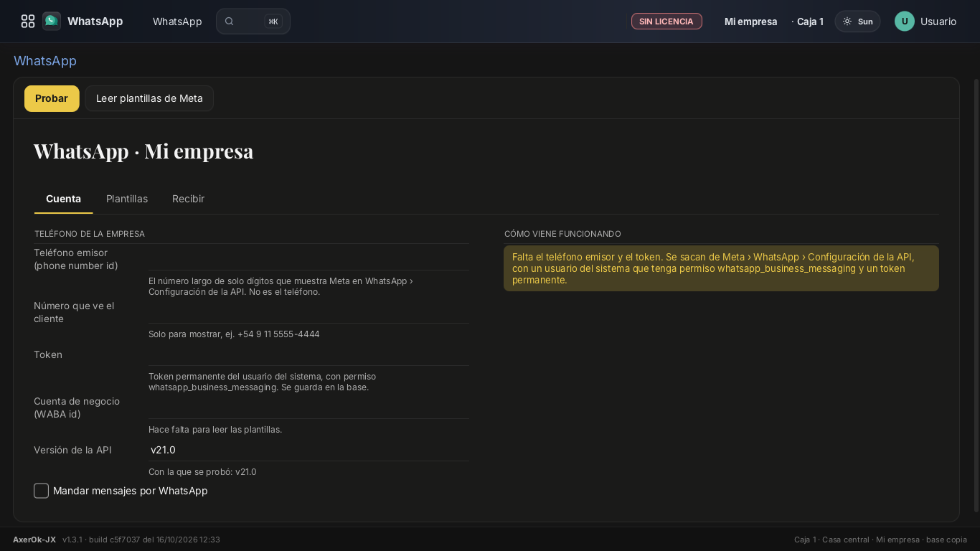Open the Plantillas tab
Viewport: 980px width, 551px height.
pos(127,199)
